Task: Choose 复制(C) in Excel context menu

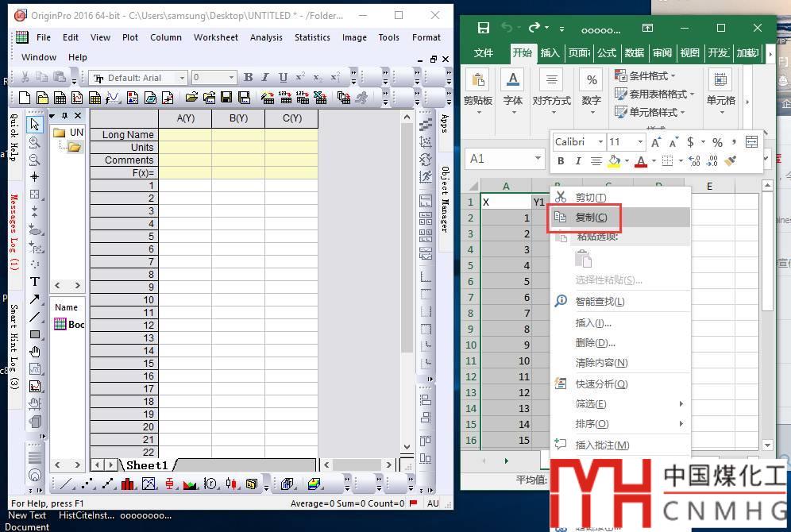Action: [x=620, y=218]
